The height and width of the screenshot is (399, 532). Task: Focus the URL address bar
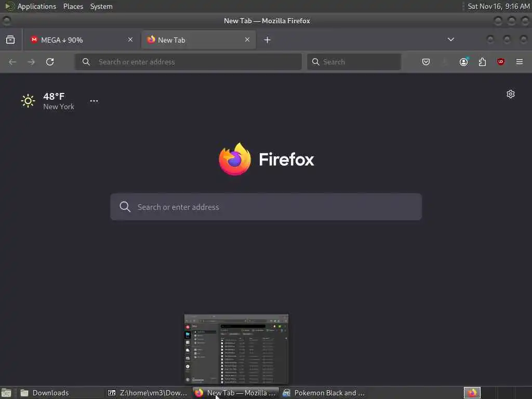188,62
